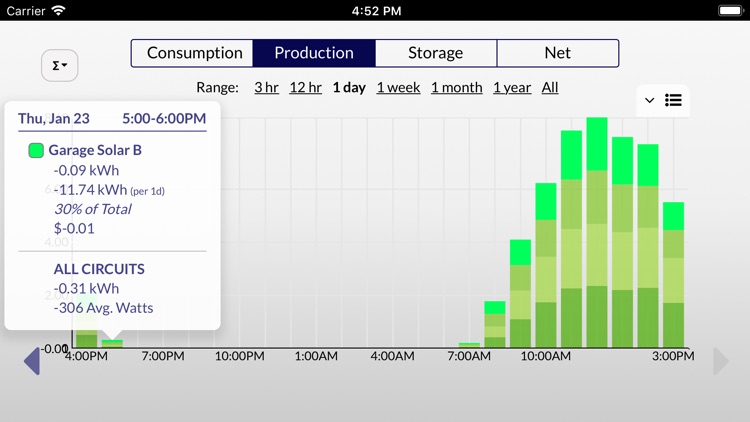Click the 30% of Total text
The height and width of the screenshot is (422, 750).
point(92,209)
